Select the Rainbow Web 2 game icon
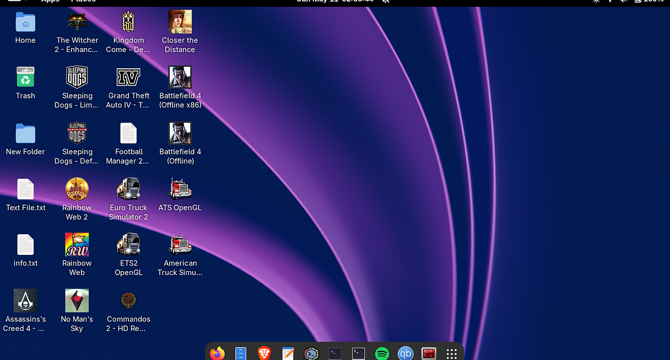This screenshot has height=360, width=670. [77, 189]
